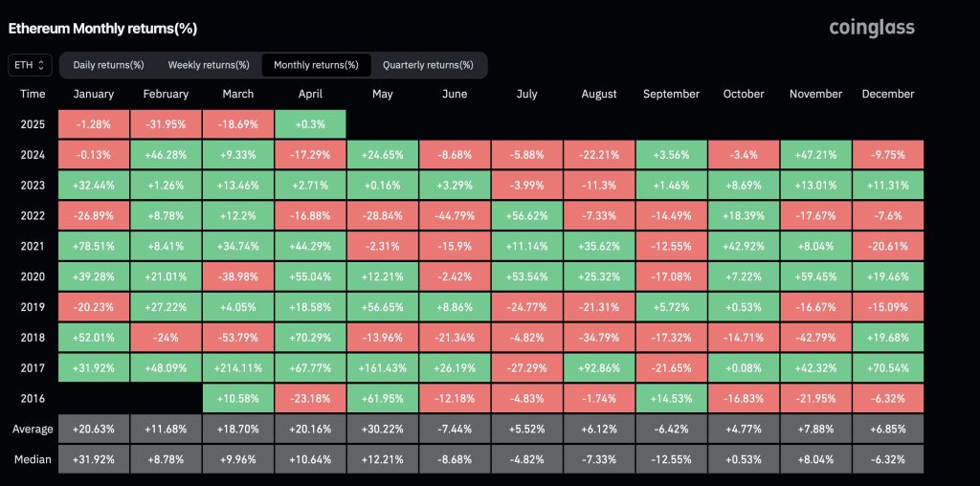This screenshot has height=486, width=980.
Task: Select the July 2022 +56.62% cell
Action: pyautogui.click(x=526, y=216)
